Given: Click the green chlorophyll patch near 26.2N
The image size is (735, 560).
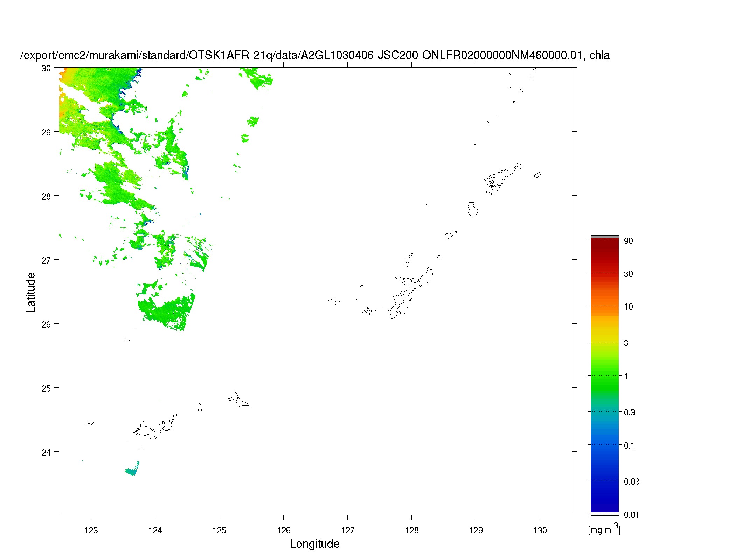Looking at the screenshot, I should click(x=166, y=312).
